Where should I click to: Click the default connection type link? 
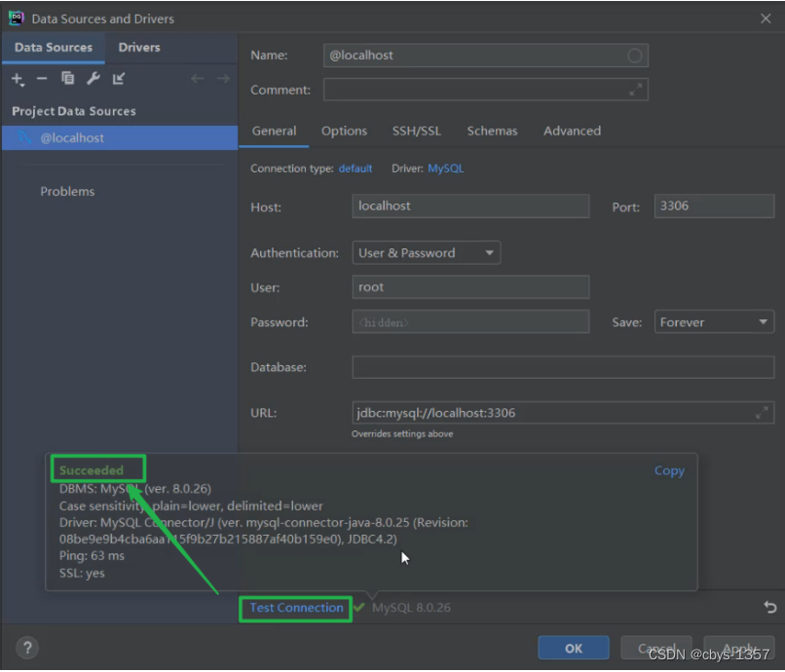pos(355,168)
